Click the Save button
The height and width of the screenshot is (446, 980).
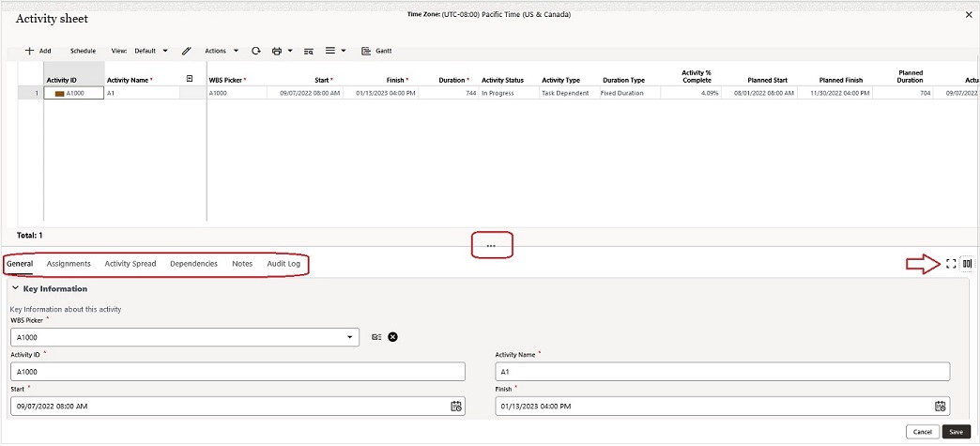tap(957, 432)
